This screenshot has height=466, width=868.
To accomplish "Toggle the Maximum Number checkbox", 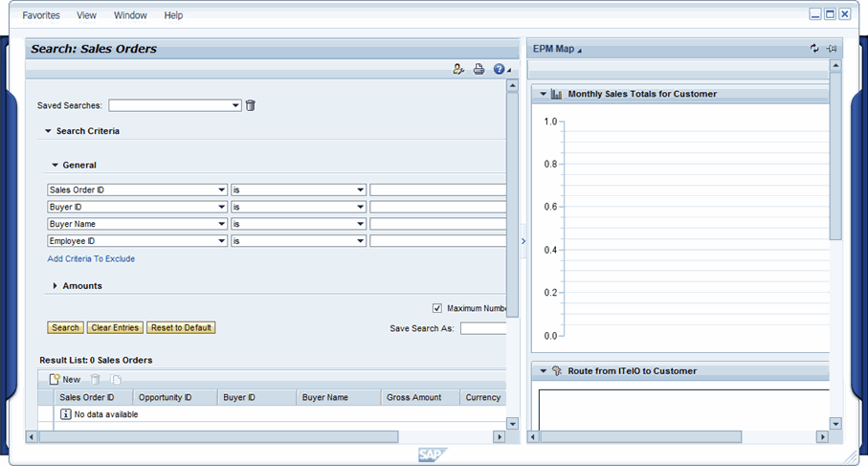I will click(x=437, y=308).
